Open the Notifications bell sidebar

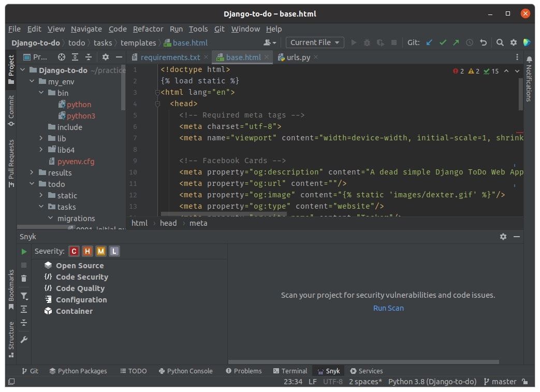click(529, 79)
